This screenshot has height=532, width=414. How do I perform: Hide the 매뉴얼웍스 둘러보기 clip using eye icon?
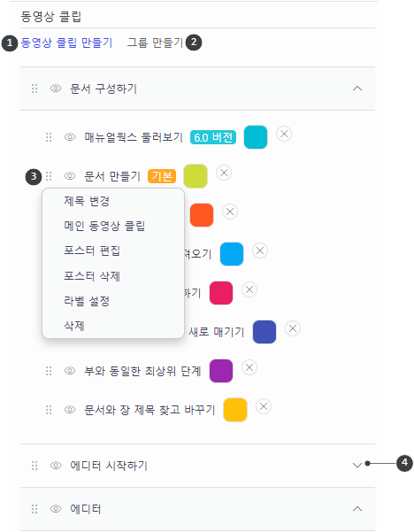click(x=70, y=137)
